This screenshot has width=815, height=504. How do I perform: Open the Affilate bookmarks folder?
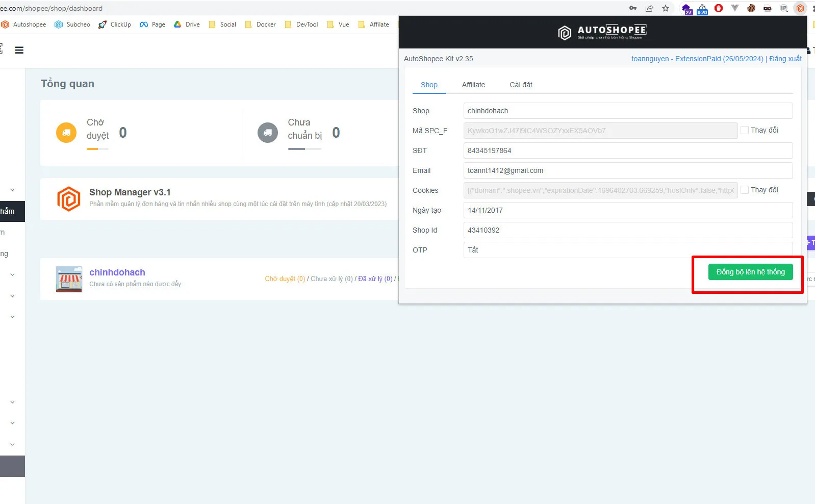374,24
